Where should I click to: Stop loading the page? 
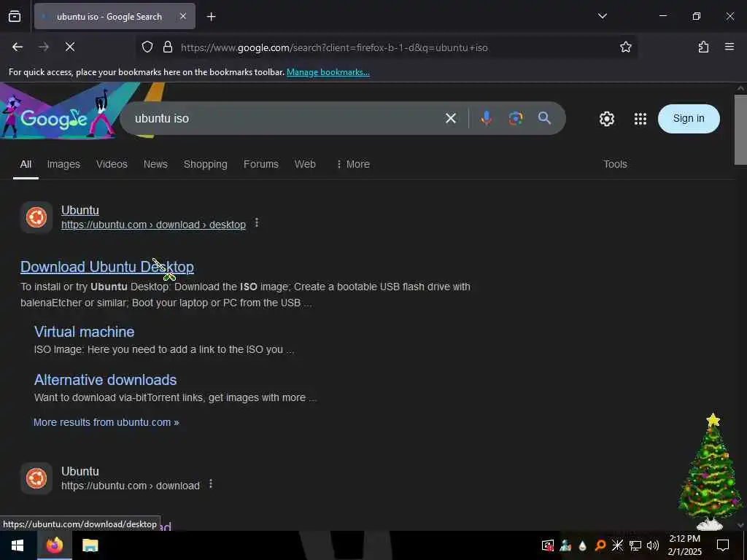[70, 47]
